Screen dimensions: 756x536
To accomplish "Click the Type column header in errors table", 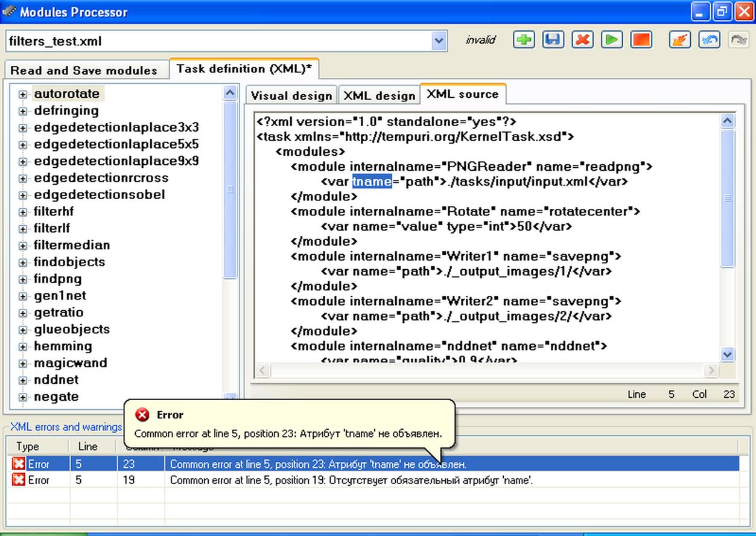I will 39,447.
